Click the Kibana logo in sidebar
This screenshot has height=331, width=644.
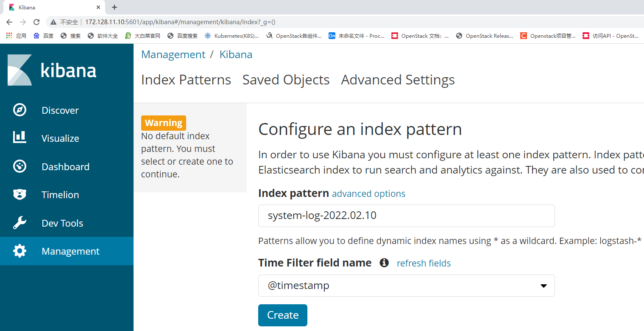pyautogui.click(x=52, y=70)
